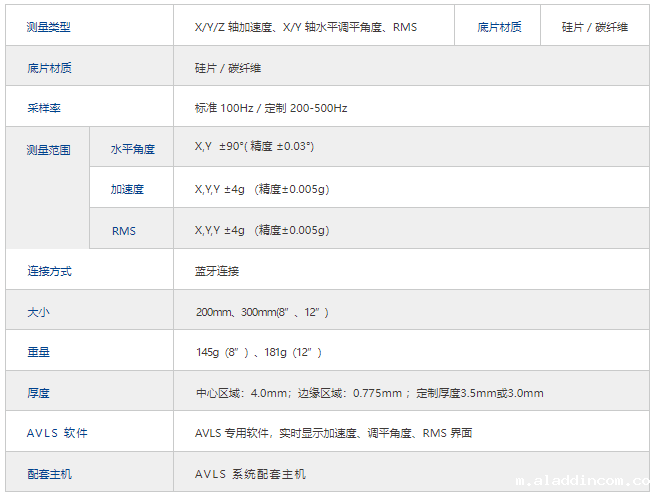The width and height of the screenshot is (654, 497).
Task: Select the 标准 100Hz / 定制 200-500Hz value
Action: pos(271,107)
